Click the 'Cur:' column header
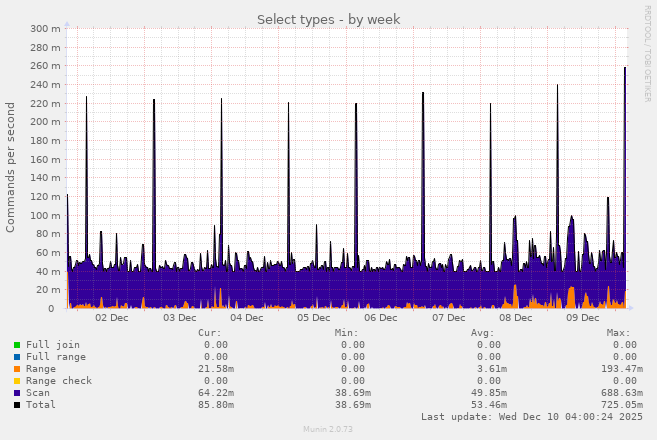The width and height of the screenshot is (657, 440). [210, 333]
